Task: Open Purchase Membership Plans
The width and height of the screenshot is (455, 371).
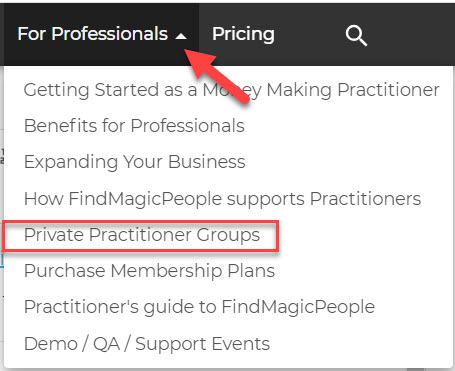Action: tap(149, 270)
